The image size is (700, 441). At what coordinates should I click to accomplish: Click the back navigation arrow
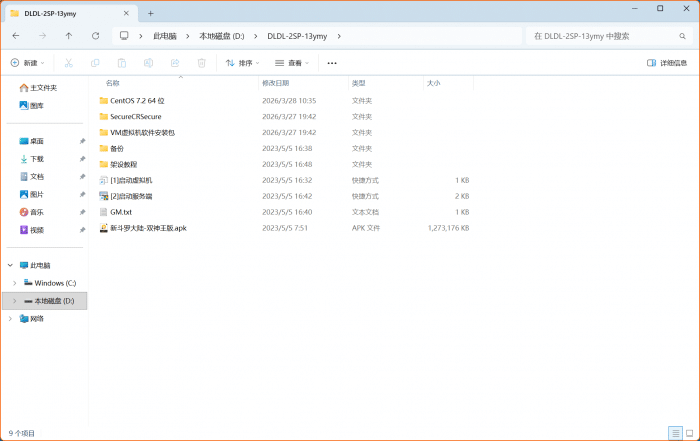coord(15,35)
